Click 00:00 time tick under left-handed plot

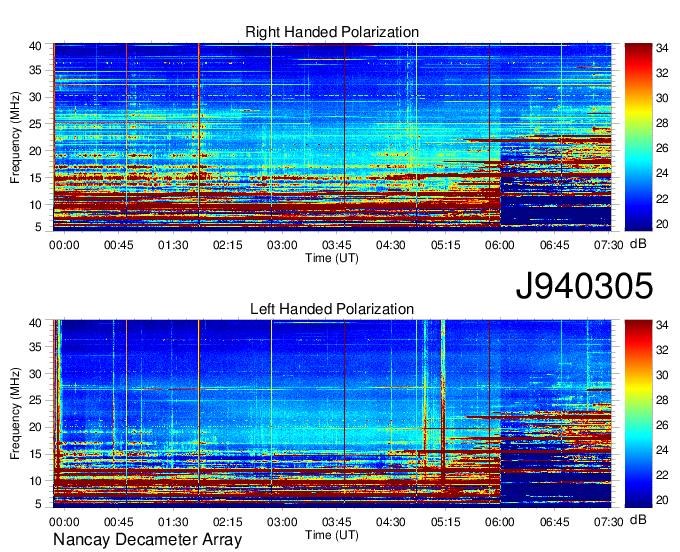[x=64, y=522]
